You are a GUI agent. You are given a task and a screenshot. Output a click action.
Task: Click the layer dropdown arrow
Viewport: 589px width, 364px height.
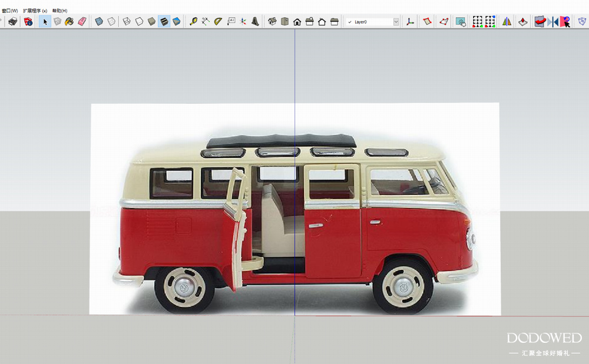[x=396, y=22]
